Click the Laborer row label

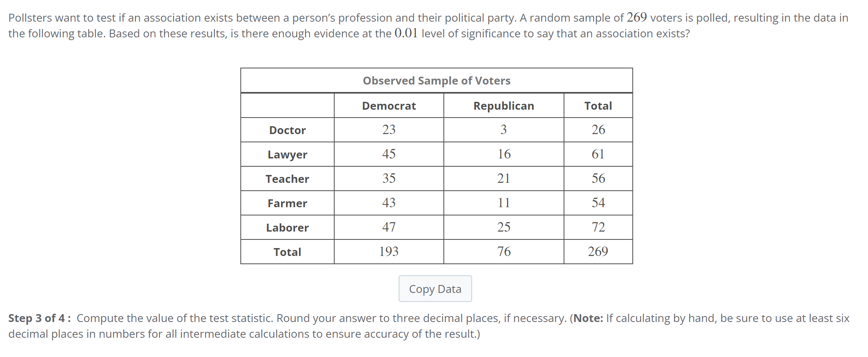coord(287,227)
